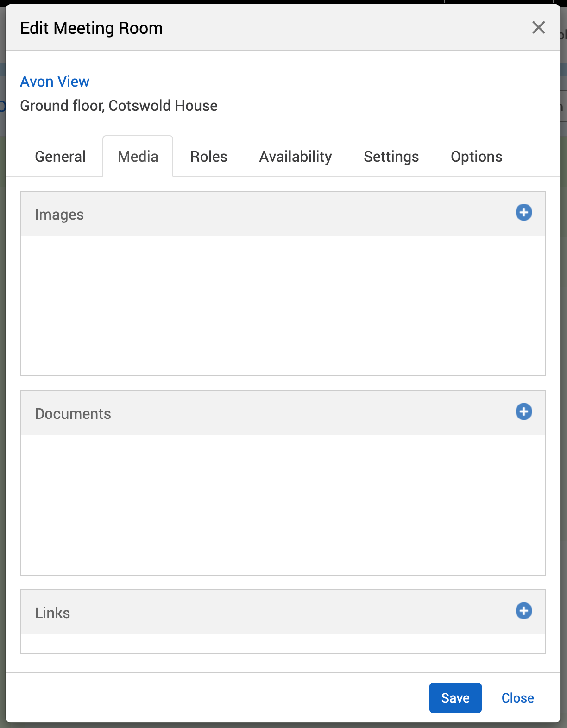View the Options tab
The width and height of the screenshot is (567, 728).
[476, 157]
